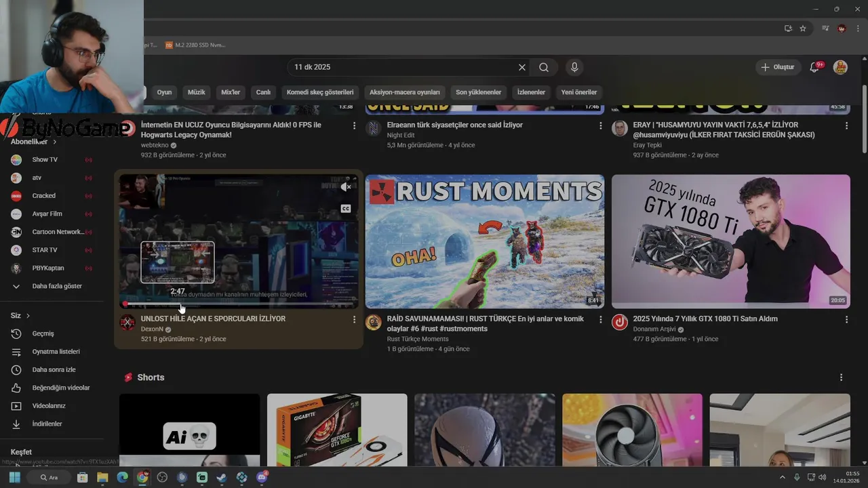Open options menu for Elraenn türk siyasetçiler video

600,125
